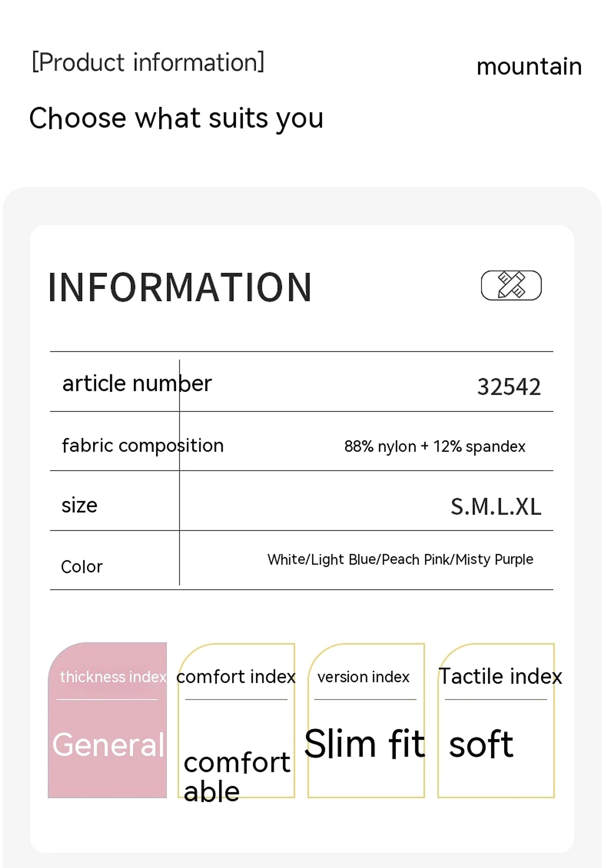Click the article number 32542 value

click(x=509, y=387)
